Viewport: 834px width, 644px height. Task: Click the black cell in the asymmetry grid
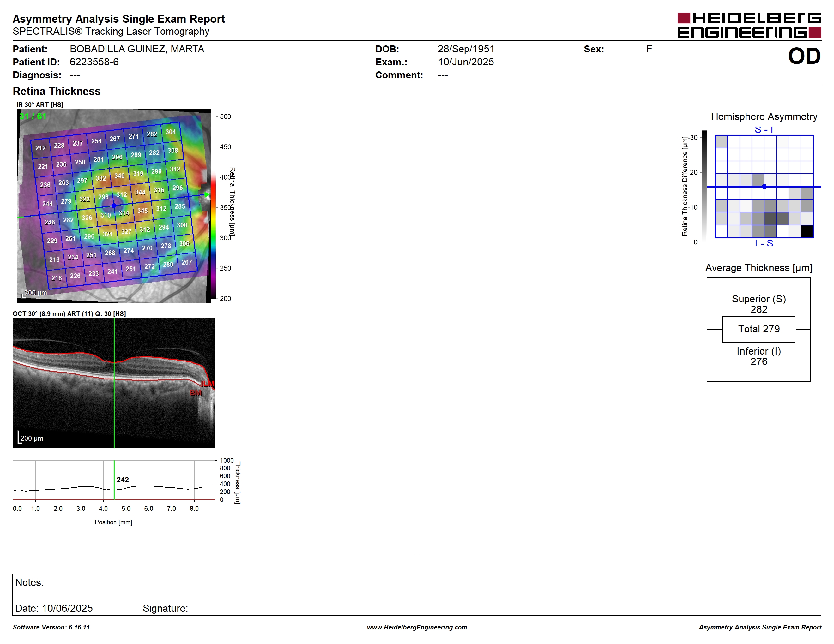(x=807, y=232)
